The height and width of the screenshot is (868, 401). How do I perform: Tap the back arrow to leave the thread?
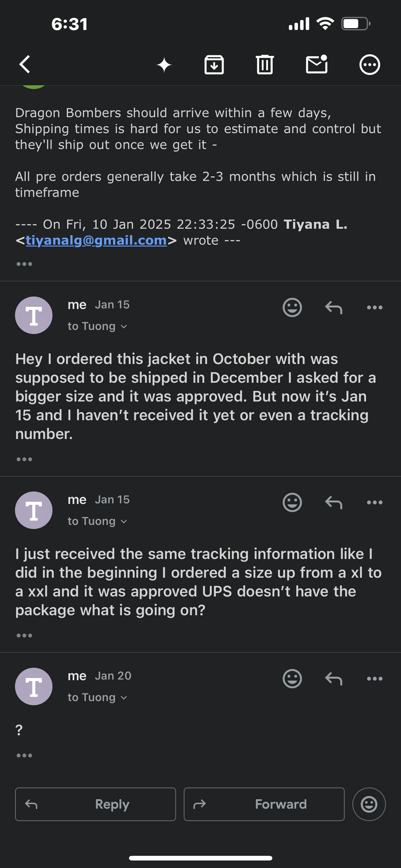click(25, 64)
